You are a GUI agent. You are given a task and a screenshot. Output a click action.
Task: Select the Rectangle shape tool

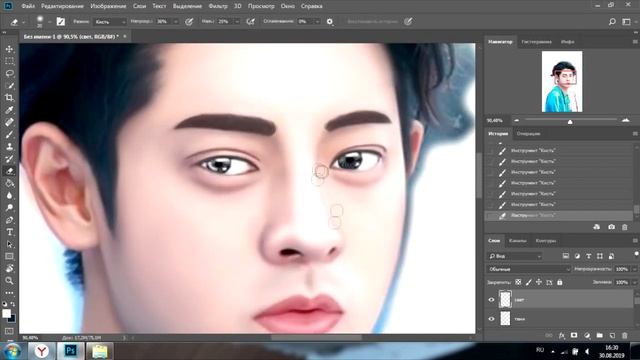[x=9, y=256]
